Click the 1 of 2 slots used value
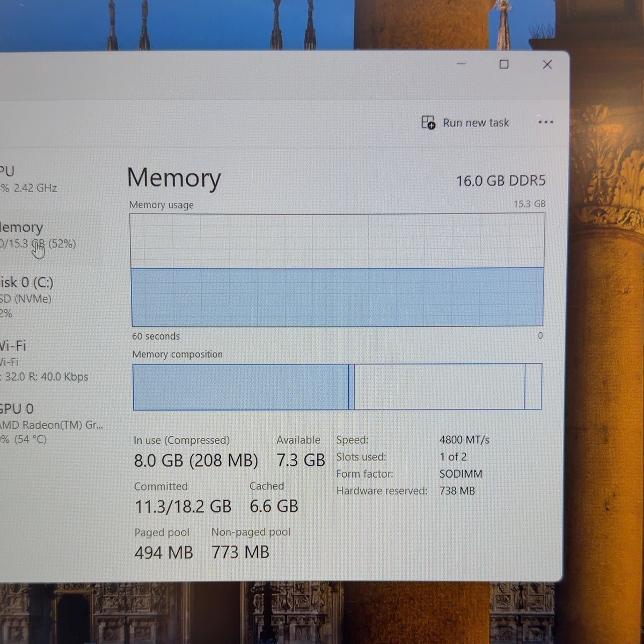Screen dimensions: 644x644 coord(453,457)
